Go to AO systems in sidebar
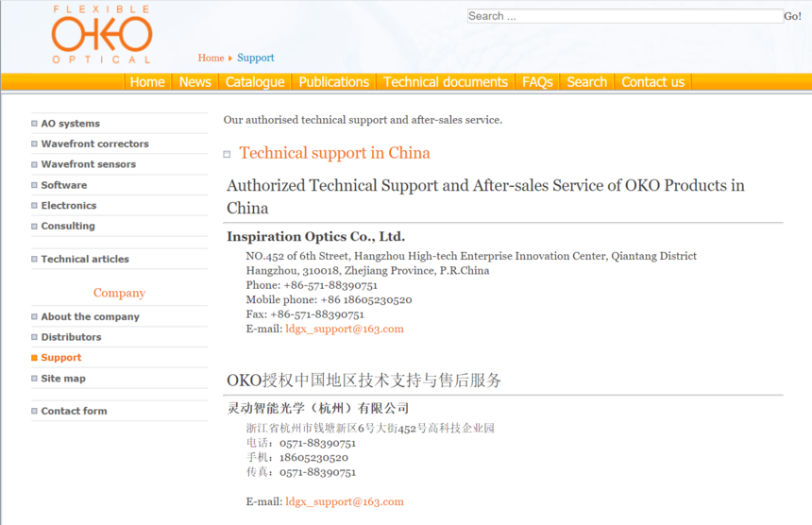The image size is (812, 525). click(71, 124)
